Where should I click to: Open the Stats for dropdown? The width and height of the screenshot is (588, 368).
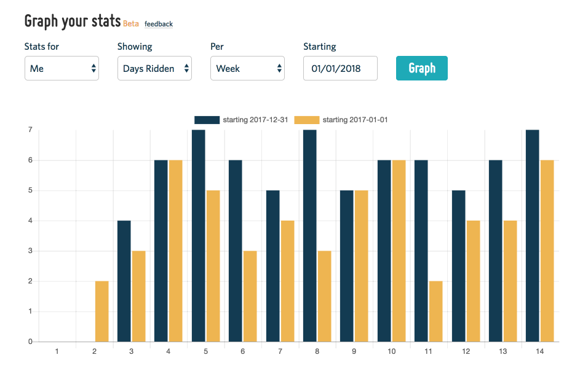[62, 68]
